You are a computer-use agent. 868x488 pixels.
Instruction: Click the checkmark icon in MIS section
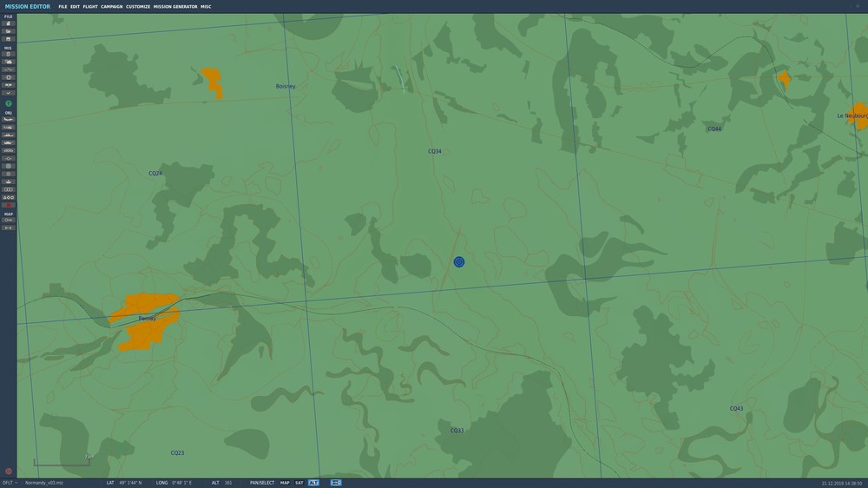(x=9, y=93)
